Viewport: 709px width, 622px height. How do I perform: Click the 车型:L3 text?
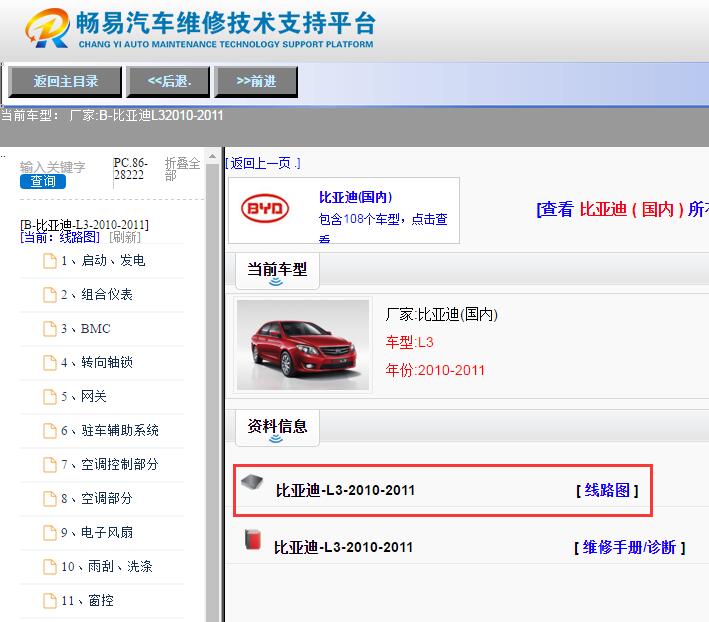point(409,342)
